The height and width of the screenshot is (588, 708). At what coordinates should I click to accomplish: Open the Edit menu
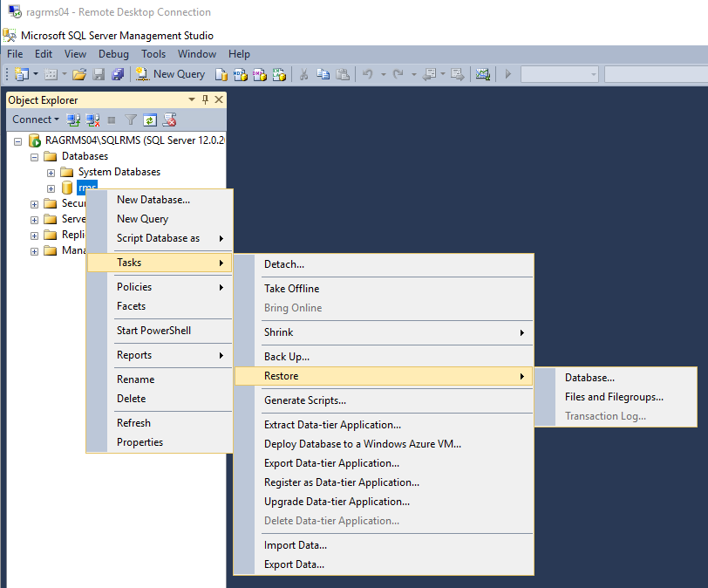(44, 54)
